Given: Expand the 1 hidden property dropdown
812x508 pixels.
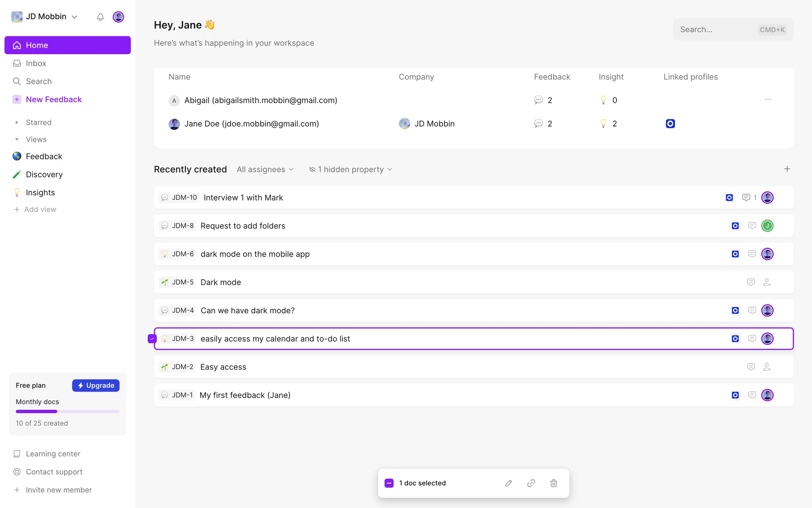Looking at the screenshot, I should [351, 169].
